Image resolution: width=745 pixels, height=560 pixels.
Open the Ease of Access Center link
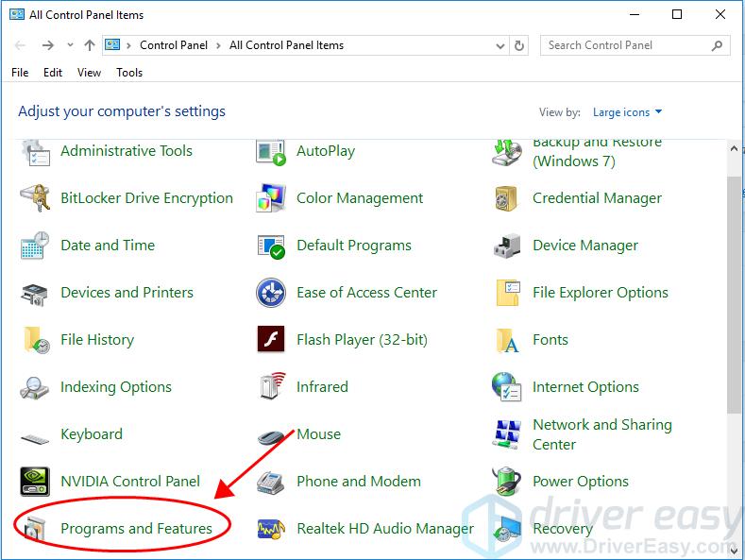366,293
